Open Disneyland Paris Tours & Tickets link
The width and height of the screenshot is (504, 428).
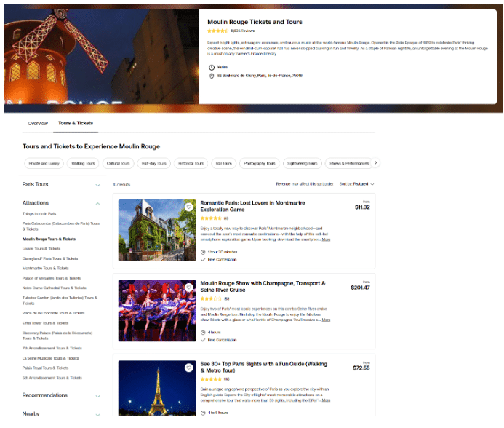click(x=50, y=258)
